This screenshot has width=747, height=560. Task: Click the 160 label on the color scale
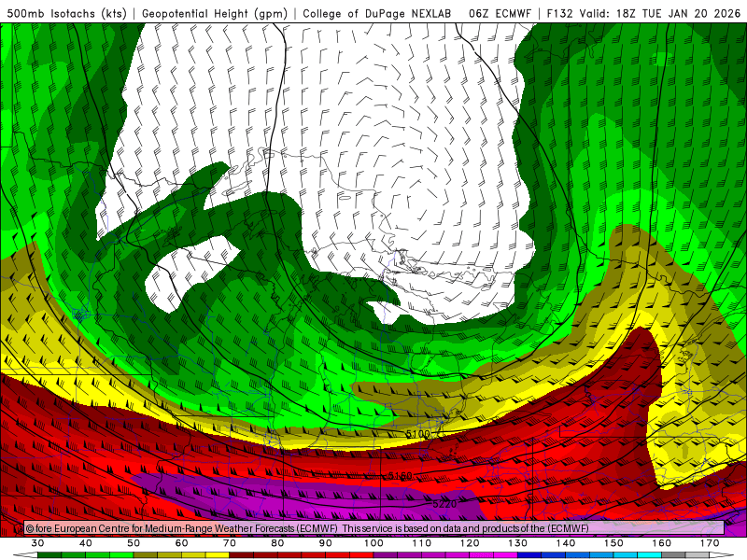661,543
